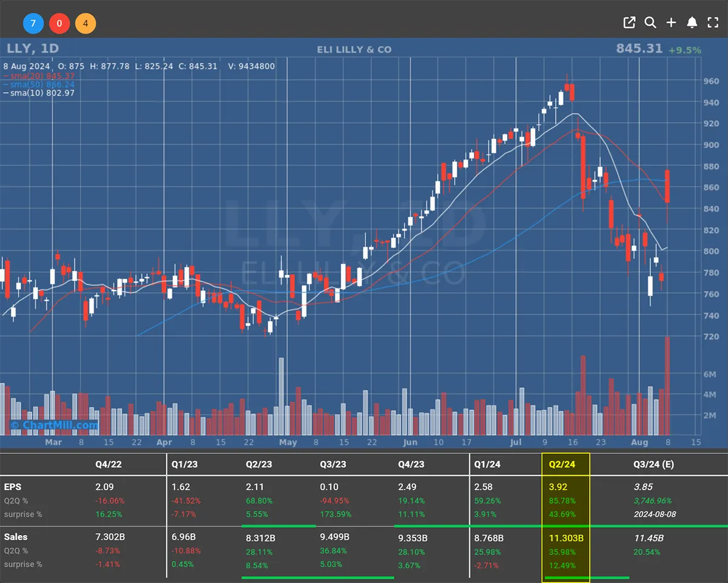Toggle fullscreen chart view icon
The height and width of the screenshot is (583, 728).
tap(713, 23)
